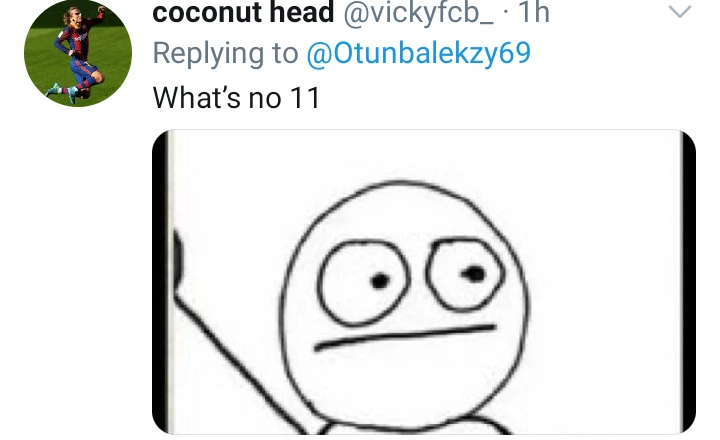Screen dimensions: 720x440
Task: Click the number 11 in tweet text
Action: point(305,98)
